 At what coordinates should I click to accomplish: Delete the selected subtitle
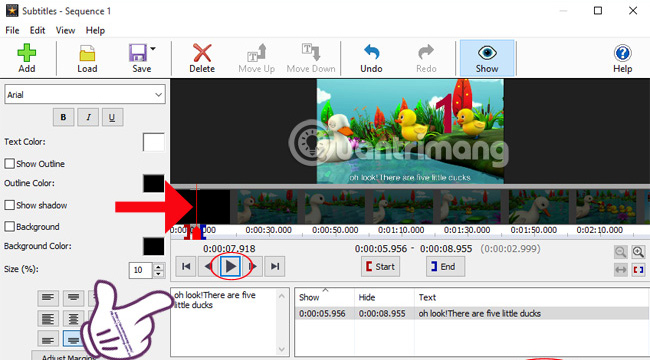202,58
